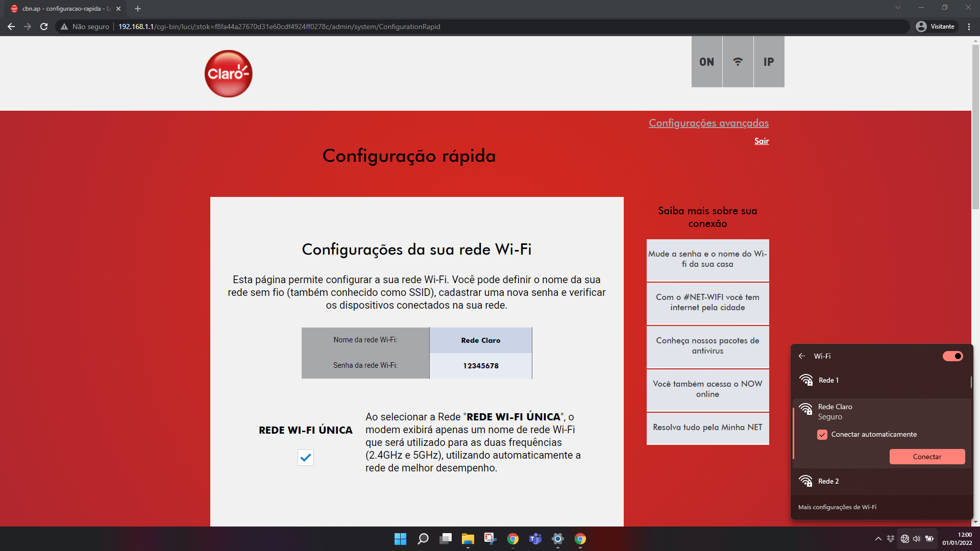Open the Chrome three-dot menu
The image size is (980, 551).
tap(969, 27)
